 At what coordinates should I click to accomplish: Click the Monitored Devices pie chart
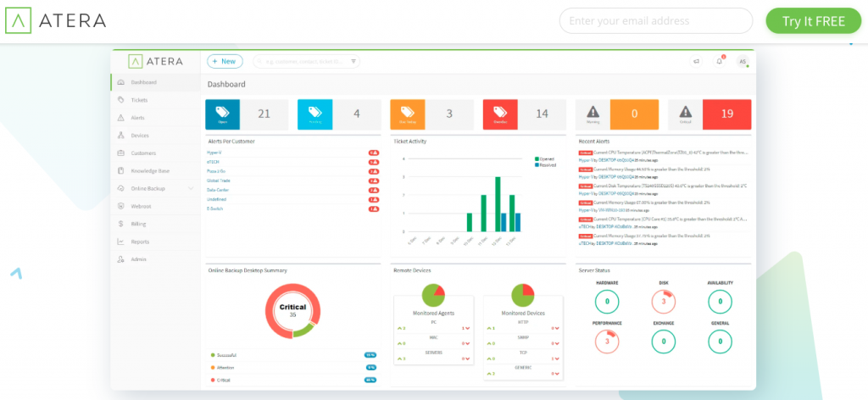522,296
